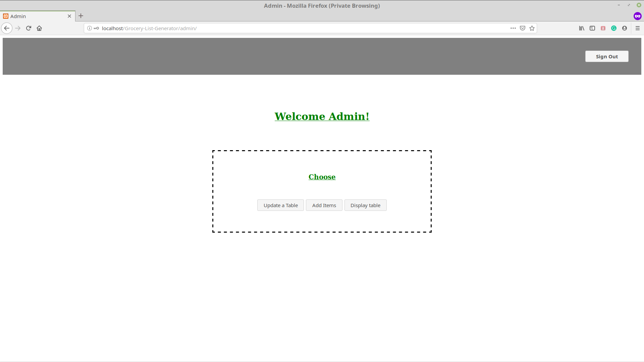Screen dimensions: 644x362
Task: Reload the current page
Action: (29, 28)
